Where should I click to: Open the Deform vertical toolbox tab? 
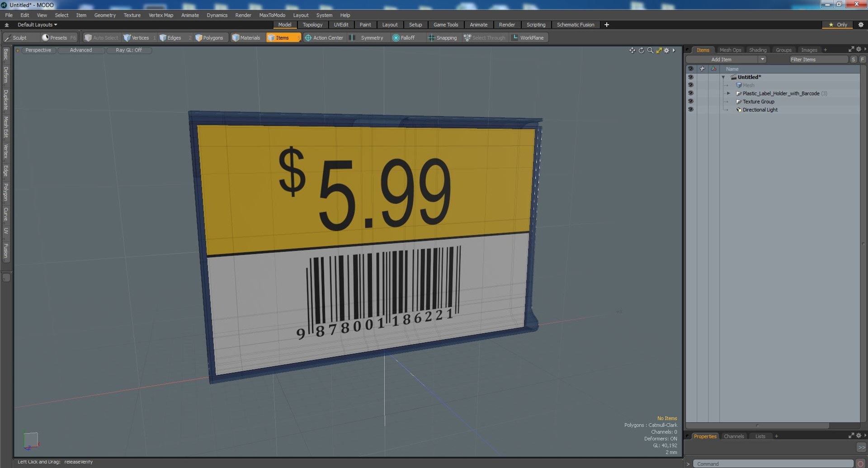6,75
